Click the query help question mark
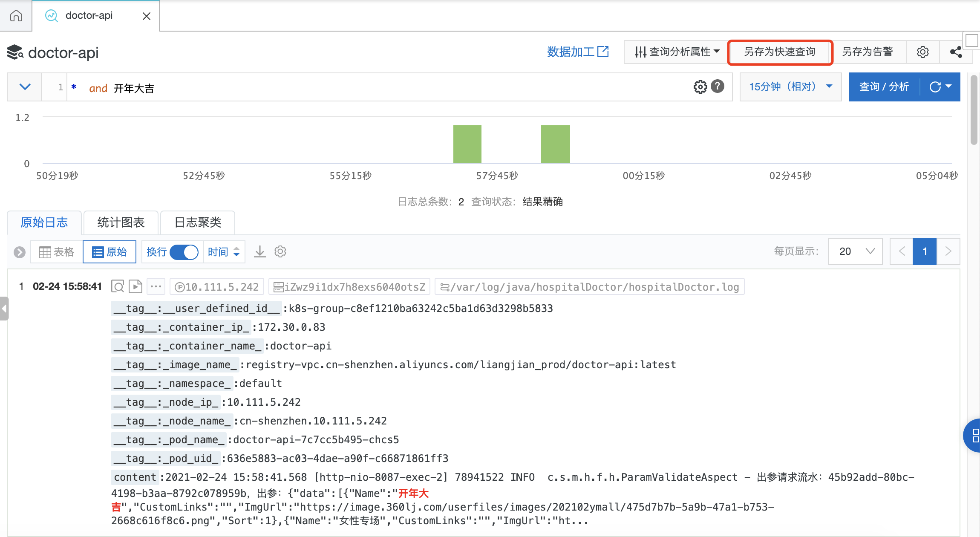 [718, 87]
